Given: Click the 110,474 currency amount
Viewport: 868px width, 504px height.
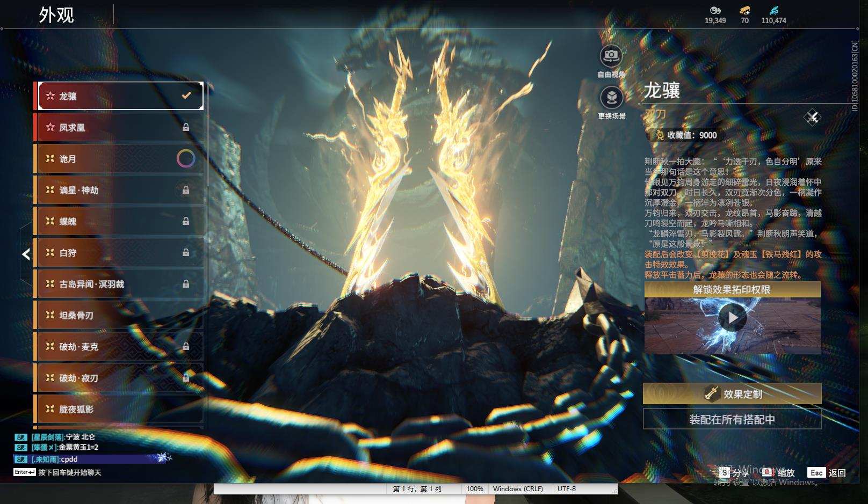Looking at the screenshot, I should tap(773, 20).
